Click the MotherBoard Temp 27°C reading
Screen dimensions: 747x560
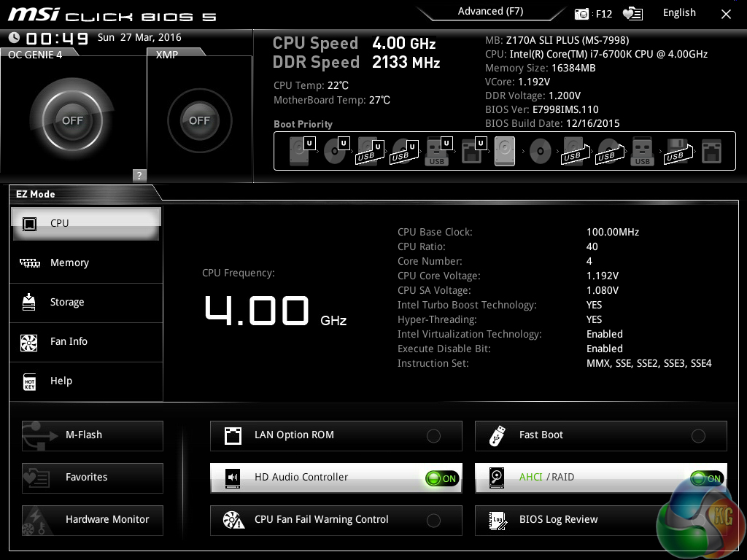(x=332, y=100)
